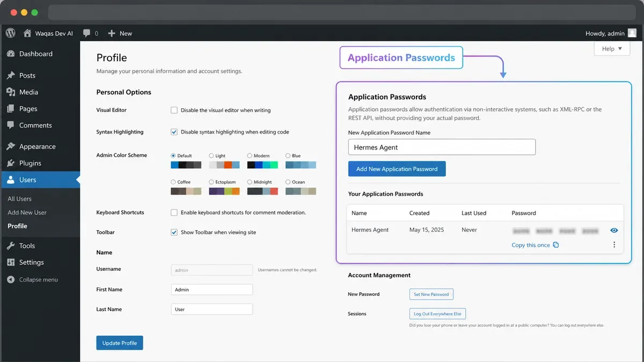Go to All Users submenu item
The width and height of the screenshot is (644, 362).
(x=19, y=198)
